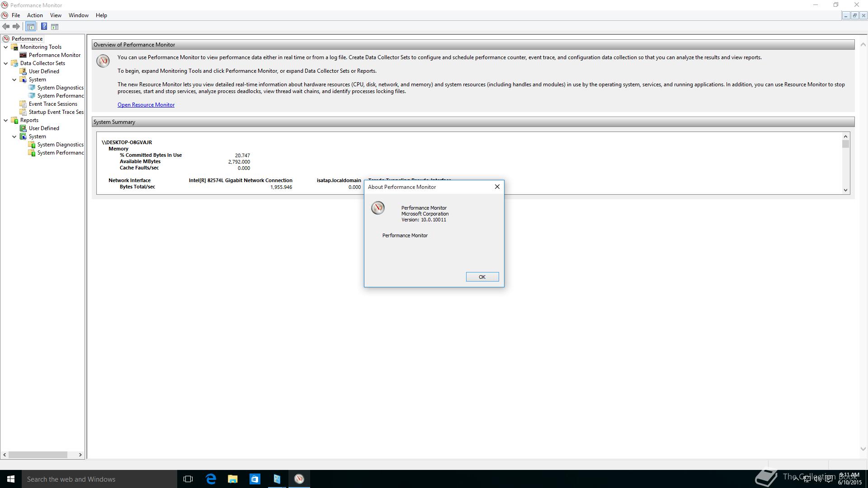Open Microsoft Edge from the taskbar
The height and width of the screenshot is (488, 868).
click(x=211, y=479)
